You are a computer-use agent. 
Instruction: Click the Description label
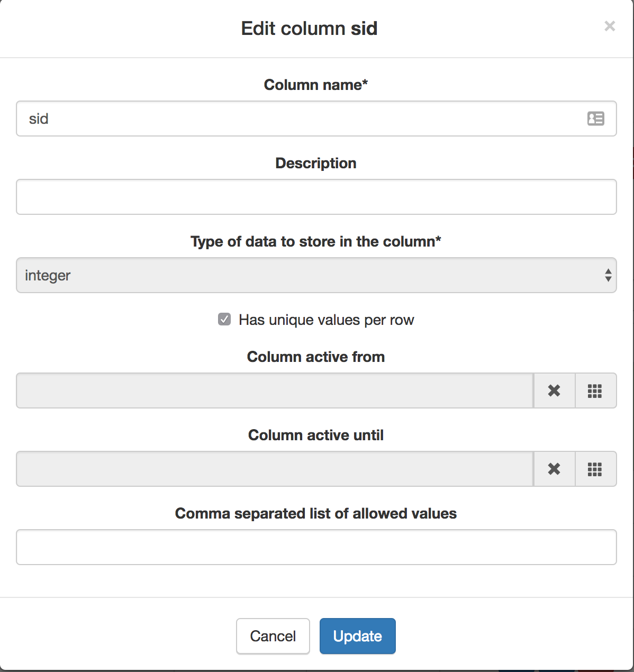[x=316, y=163]
